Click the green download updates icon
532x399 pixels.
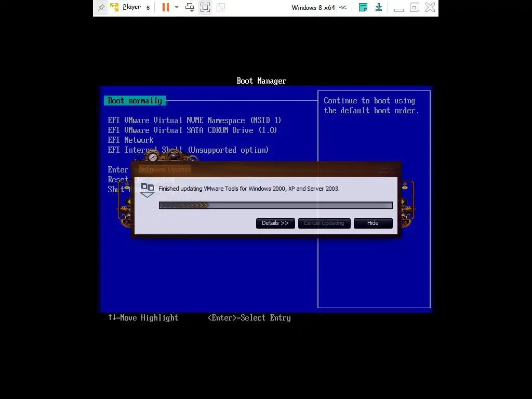pyautogui.click(x=379, y=7)
